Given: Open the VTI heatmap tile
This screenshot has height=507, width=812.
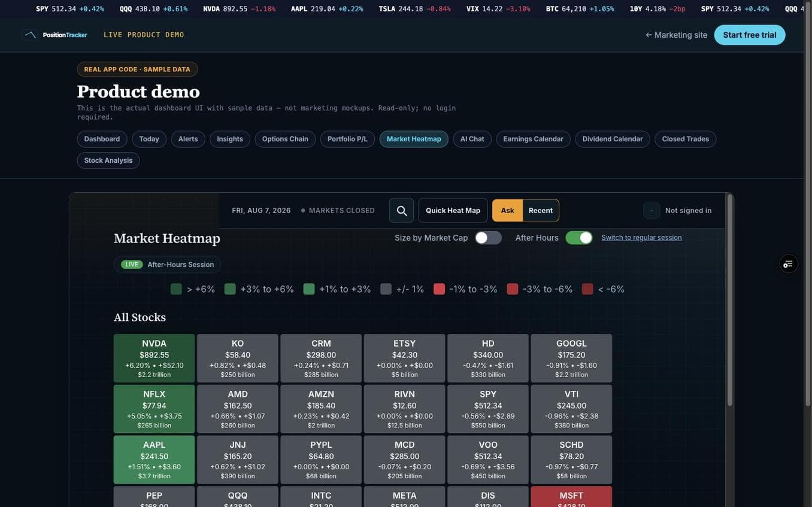Looking at the screenshot, I should tap(572, 409).
